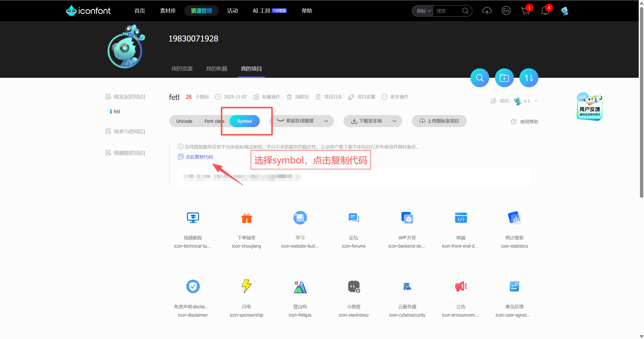Select the Symbol mode
This screenshot has width=644, height=339.
(x=244, y=121)
